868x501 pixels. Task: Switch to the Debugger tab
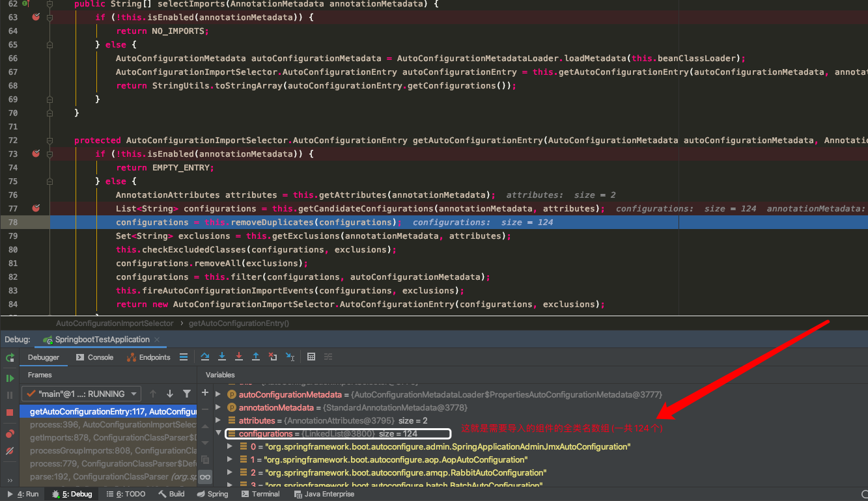tap(44, 357)
